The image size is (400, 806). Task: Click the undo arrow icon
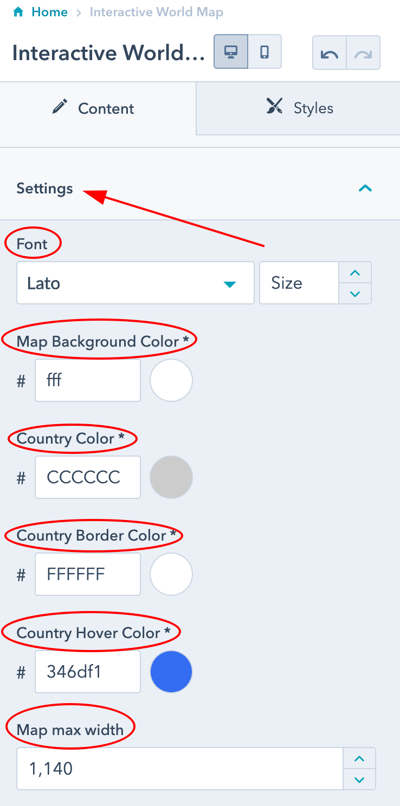coord(329,52)
